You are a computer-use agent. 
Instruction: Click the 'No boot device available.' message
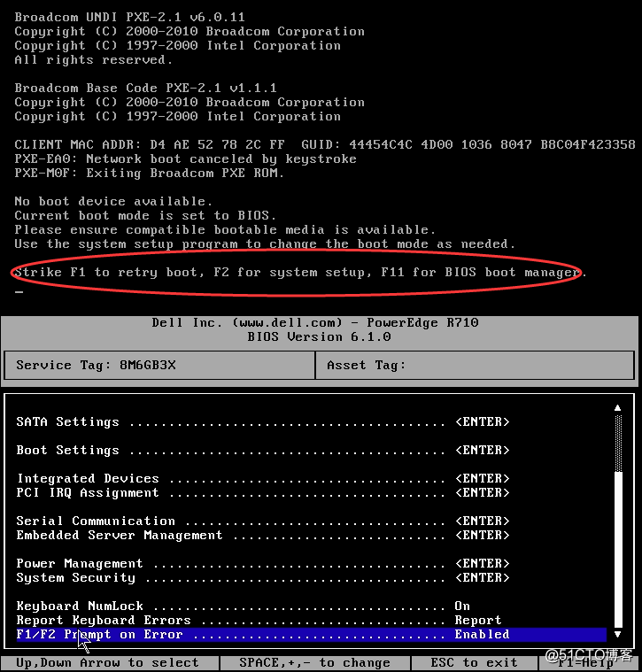[113, 201]
